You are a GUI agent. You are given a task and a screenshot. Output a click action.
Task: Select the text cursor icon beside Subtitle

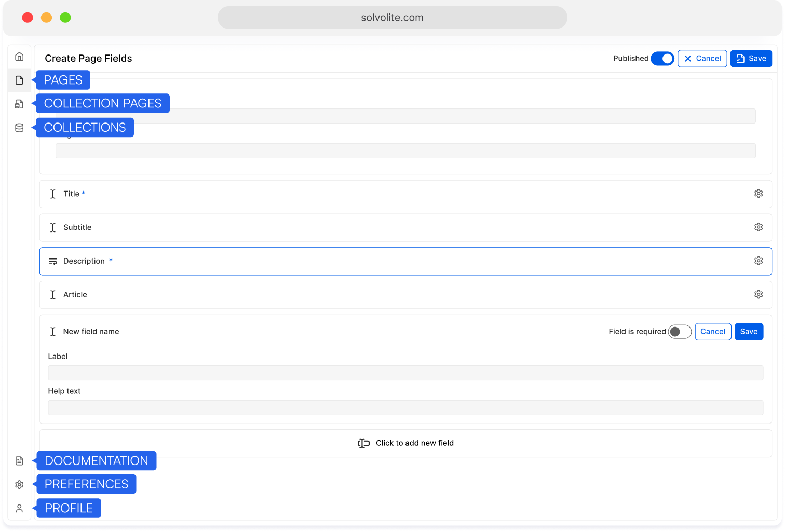52,227
